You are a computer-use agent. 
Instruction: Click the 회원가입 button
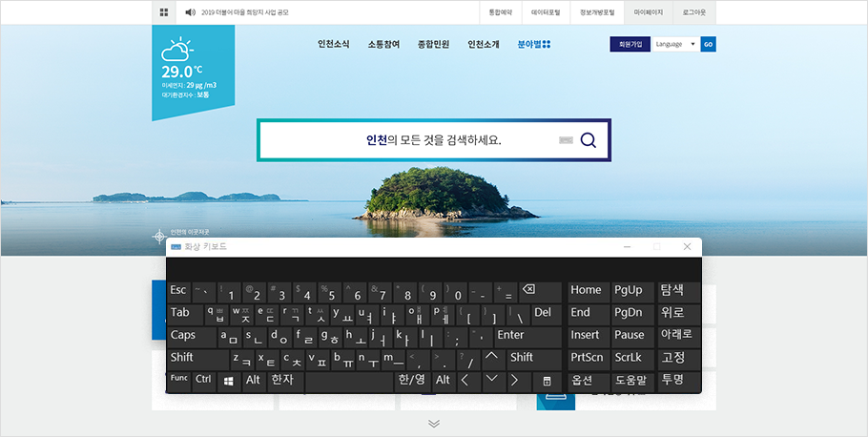(630, 44)
